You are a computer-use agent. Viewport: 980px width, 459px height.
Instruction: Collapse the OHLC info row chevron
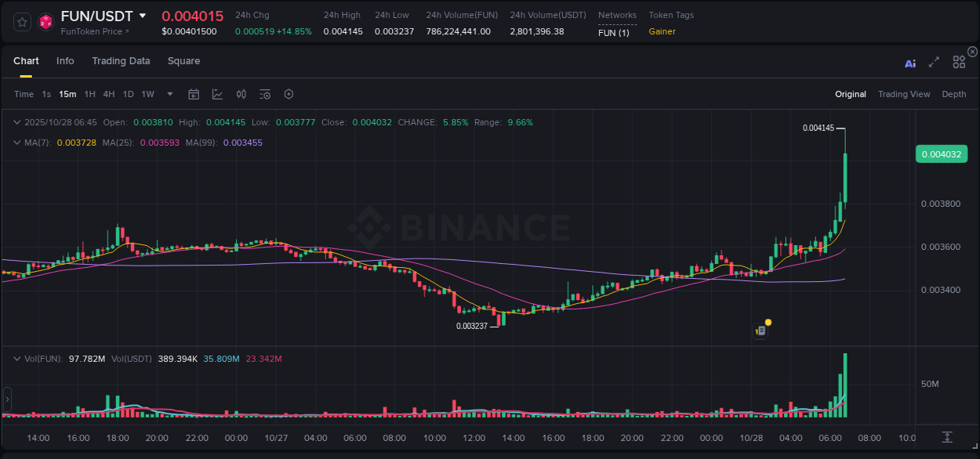(17, 122)
